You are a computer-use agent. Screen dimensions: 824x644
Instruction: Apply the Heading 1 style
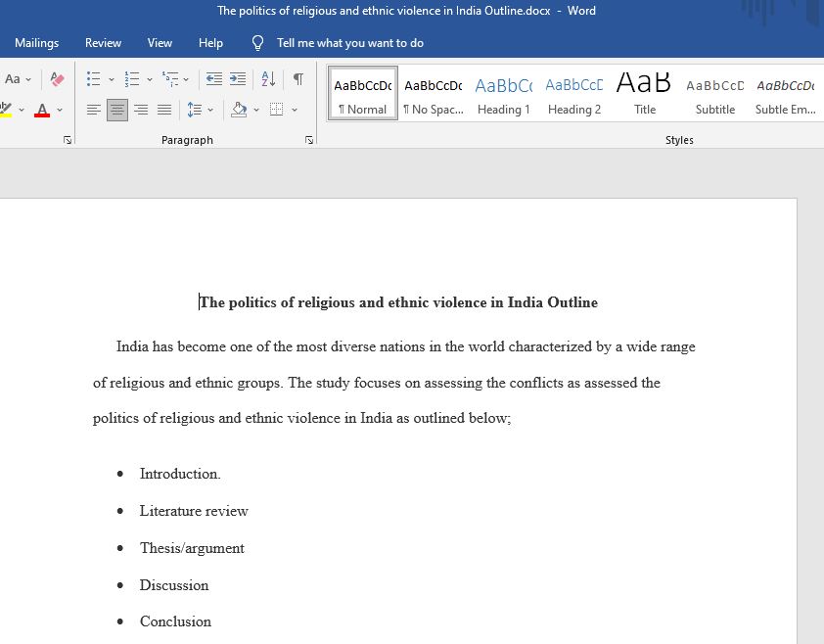(503, 94)
